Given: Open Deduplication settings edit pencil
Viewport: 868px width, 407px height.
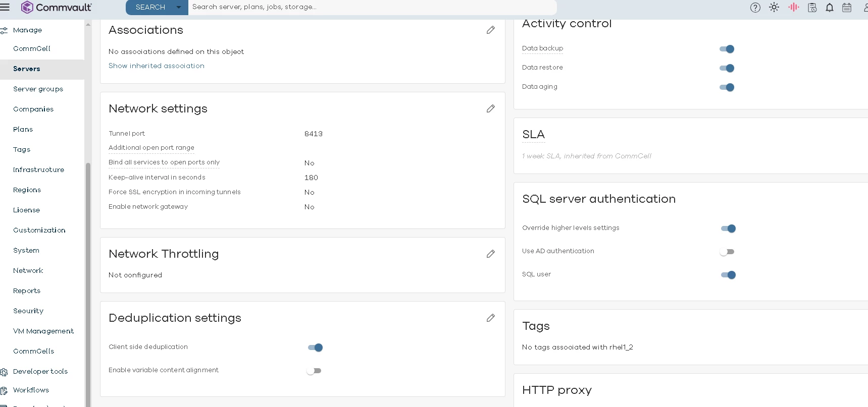Looking at the screenshot, I should tap(490, 318).
